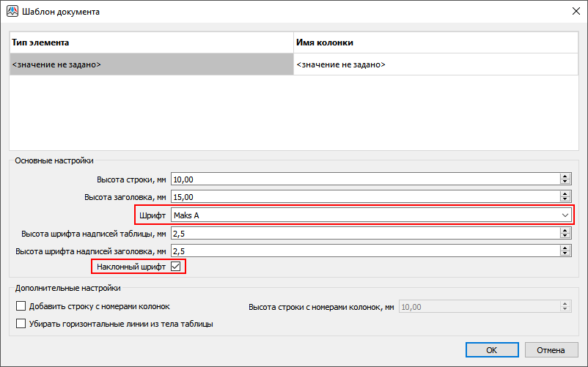Check Добавить строку с номерами колонок
The height and width of the screenshot is (367, 588).
[x=21, y=306]
